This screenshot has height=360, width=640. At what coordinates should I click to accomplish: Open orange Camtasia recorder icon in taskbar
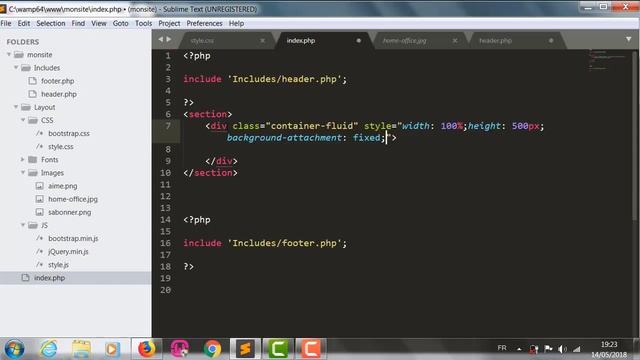311,349
